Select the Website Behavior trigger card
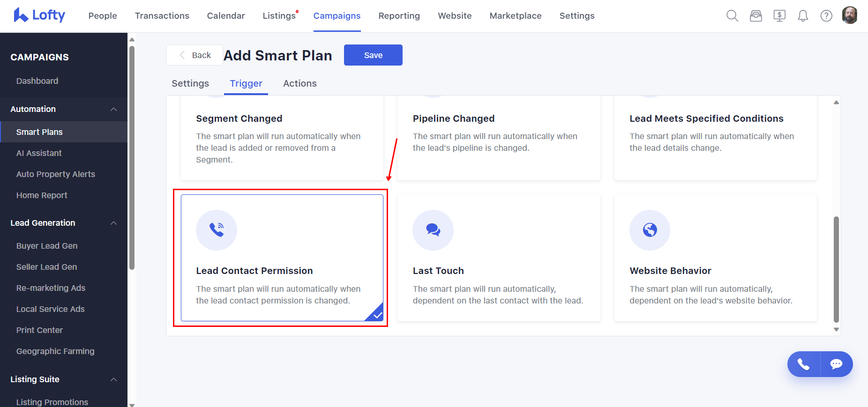The height and width of the screenshot is (407, 868). 715,258
